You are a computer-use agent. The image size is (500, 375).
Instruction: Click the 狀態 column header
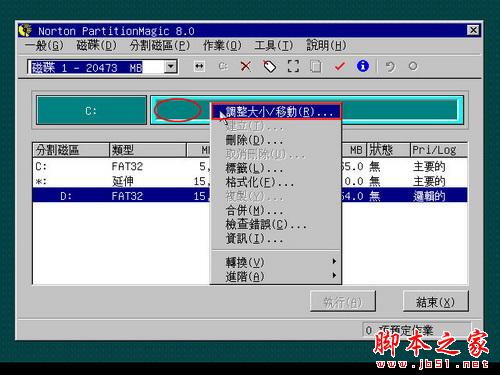(x=388, y=150)
